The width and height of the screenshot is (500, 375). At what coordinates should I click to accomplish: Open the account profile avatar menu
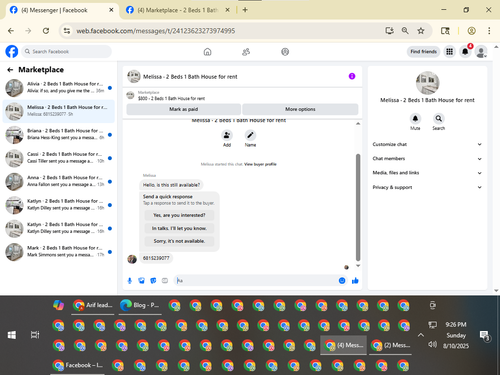(481, 52)
